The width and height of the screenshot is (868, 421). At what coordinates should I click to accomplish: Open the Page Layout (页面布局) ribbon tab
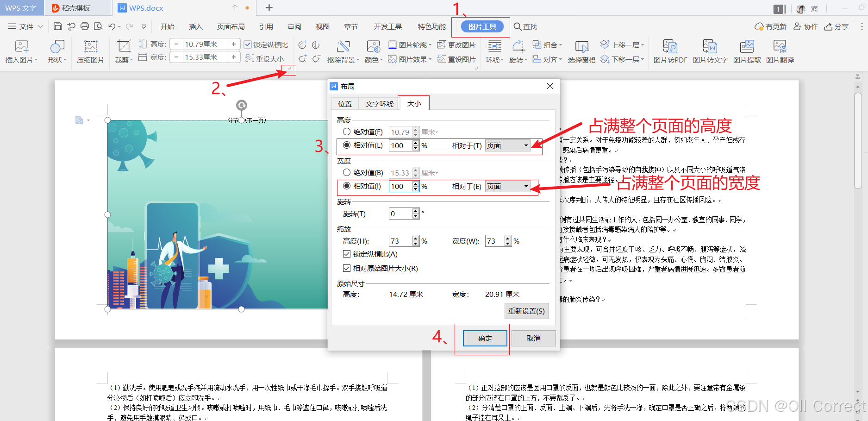coord(231,26)
